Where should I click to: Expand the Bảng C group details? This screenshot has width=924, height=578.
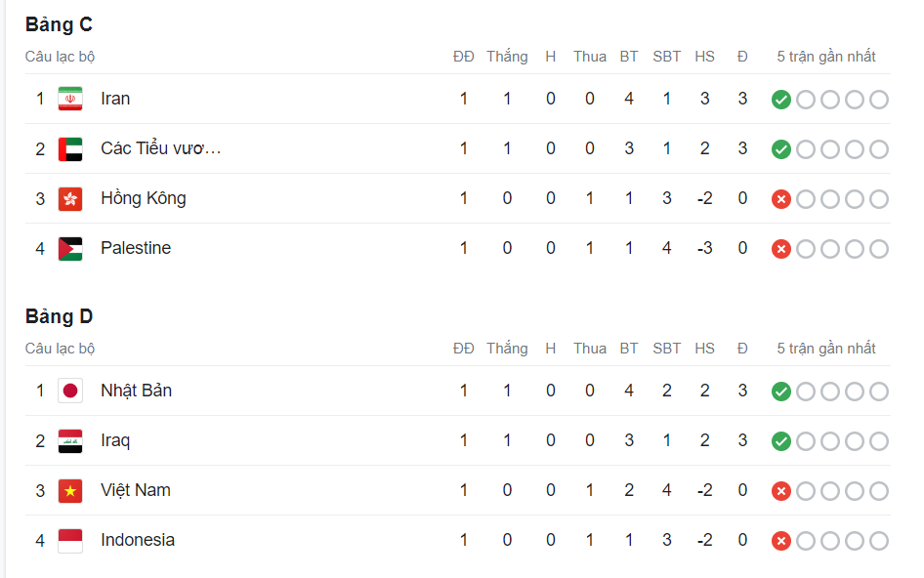point(59,24)
